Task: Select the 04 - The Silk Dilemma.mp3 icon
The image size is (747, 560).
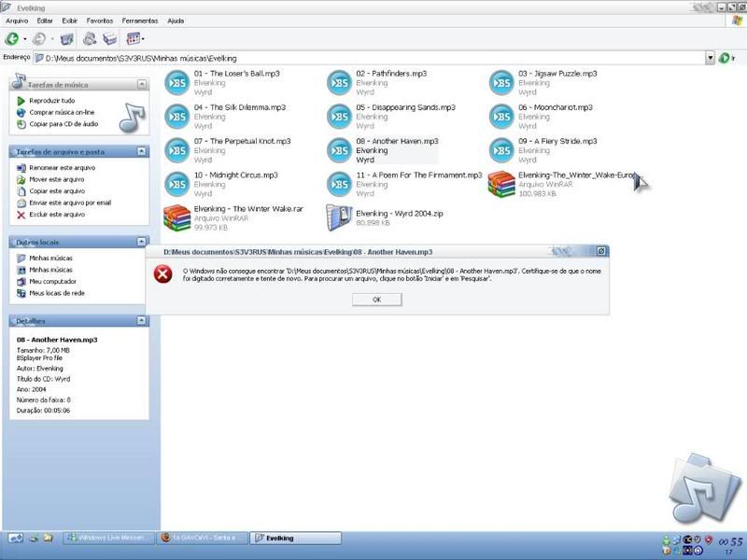Action: (x=176, y=117)
